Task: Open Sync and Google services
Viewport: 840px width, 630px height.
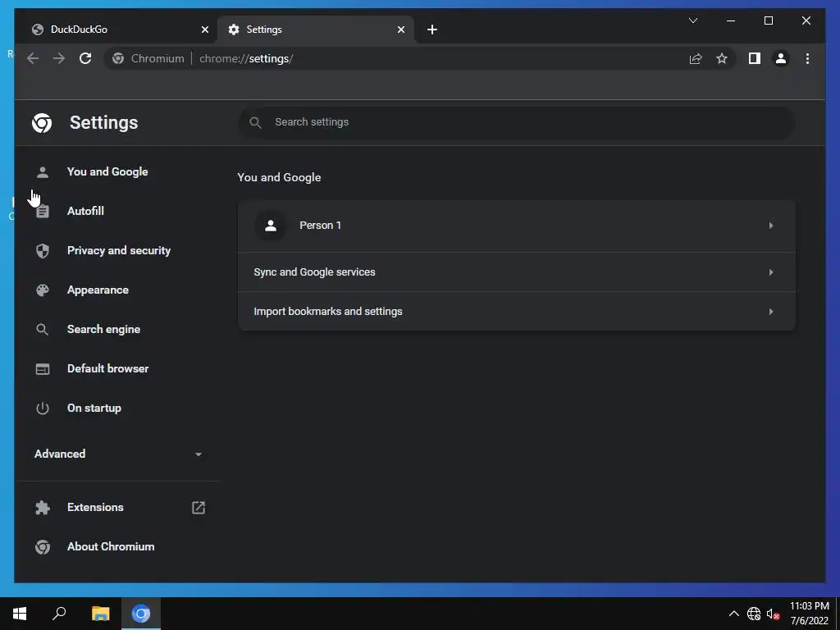Action: 517,272
